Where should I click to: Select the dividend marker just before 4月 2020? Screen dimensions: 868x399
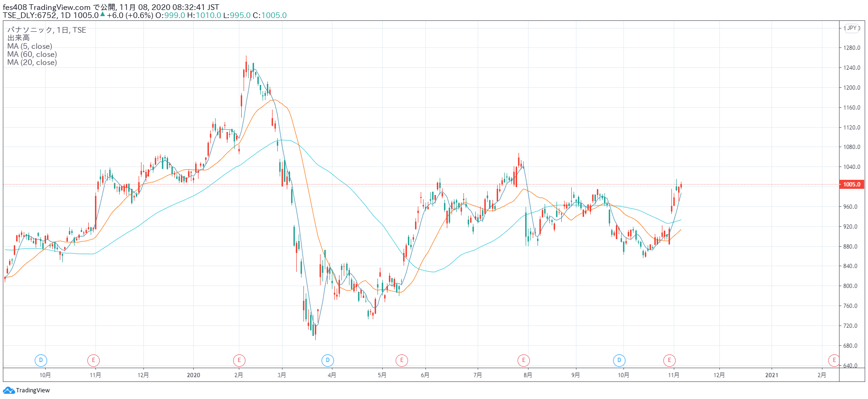[x=327, y=361]
